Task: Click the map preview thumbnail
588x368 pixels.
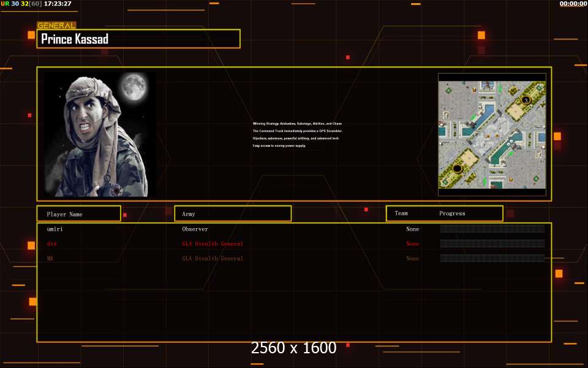Action: click(x=492, y=134)
